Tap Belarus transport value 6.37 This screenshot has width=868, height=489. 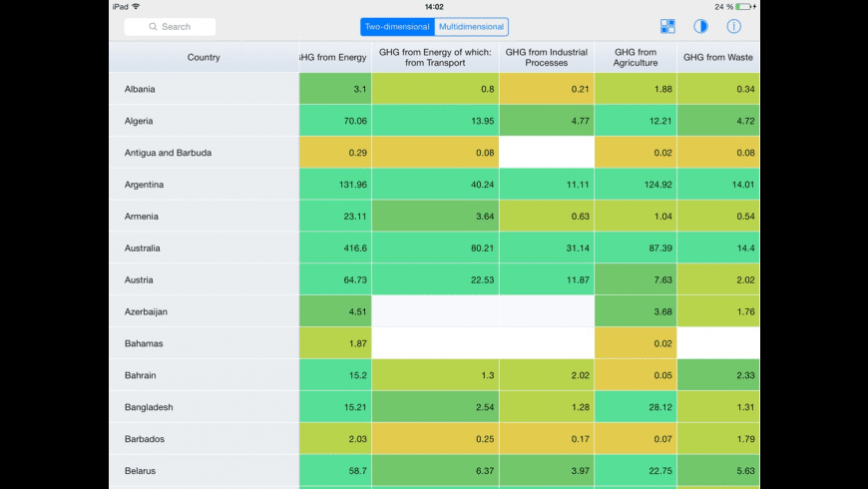tap(435, 471)
